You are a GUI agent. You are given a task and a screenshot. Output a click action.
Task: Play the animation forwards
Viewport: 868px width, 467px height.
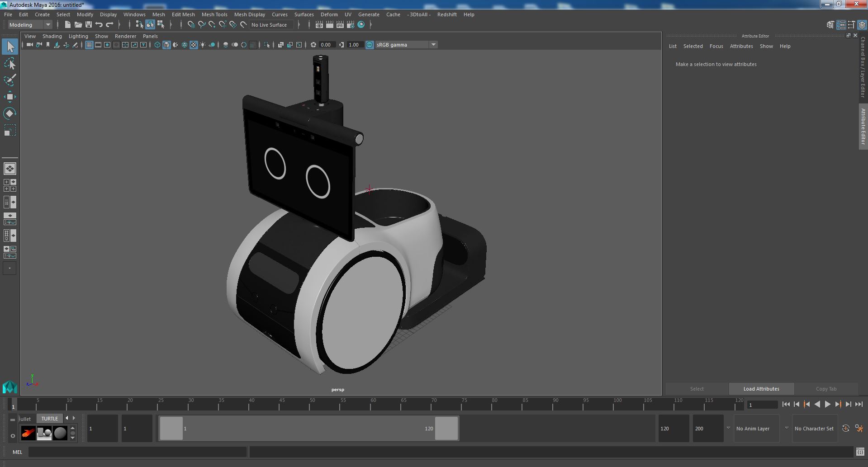tap(827, 405)
